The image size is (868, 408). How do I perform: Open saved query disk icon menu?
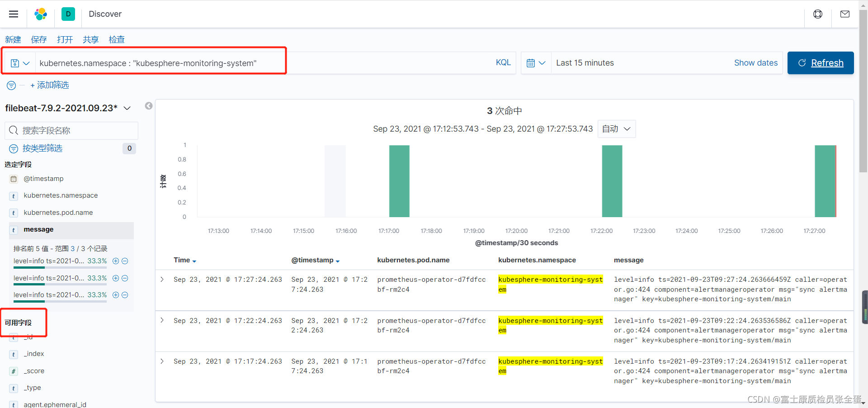coord(20,63)
